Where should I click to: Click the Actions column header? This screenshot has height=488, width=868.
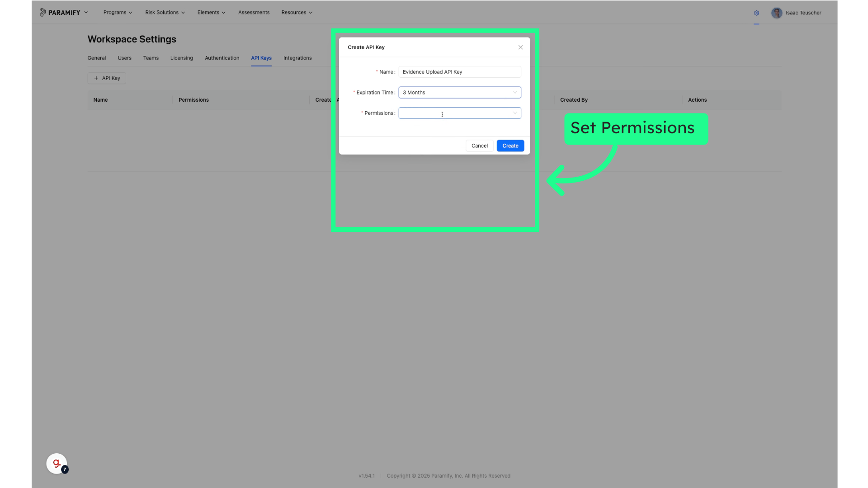pos(697,100)
